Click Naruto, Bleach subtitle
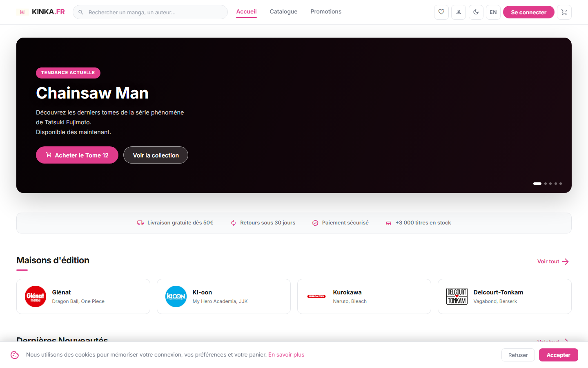The image size is (588, 368). [350, 301]
